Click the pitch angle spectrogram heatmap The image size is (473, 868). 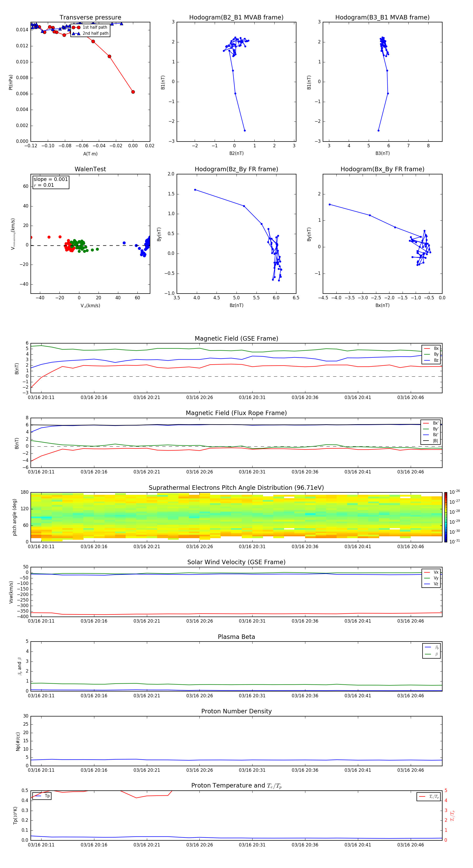click(236, 517)
